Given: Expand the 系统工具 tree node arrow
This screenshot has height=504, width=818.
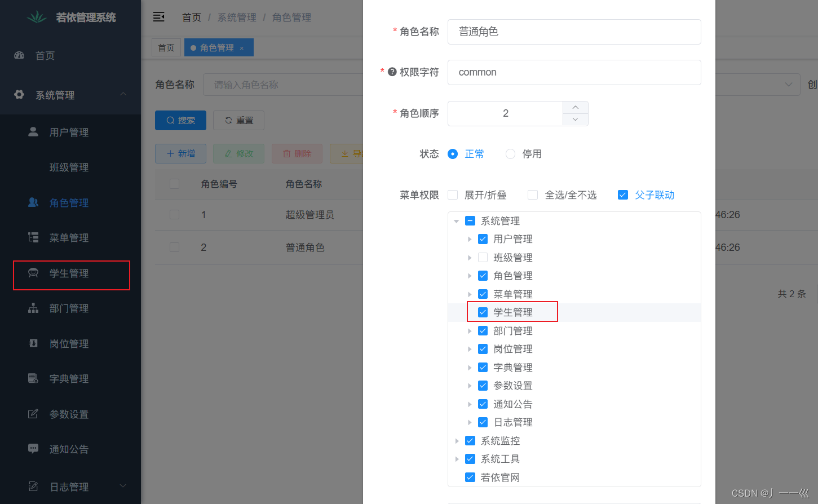Looking at the screenshot, I should coord(457,459).
